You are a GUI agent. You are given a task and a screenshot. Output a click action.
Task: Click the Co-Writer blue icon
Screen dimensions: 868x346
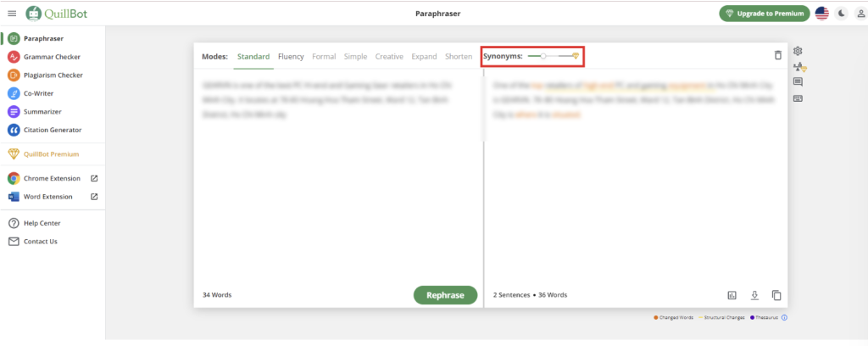tap(14, 93)
